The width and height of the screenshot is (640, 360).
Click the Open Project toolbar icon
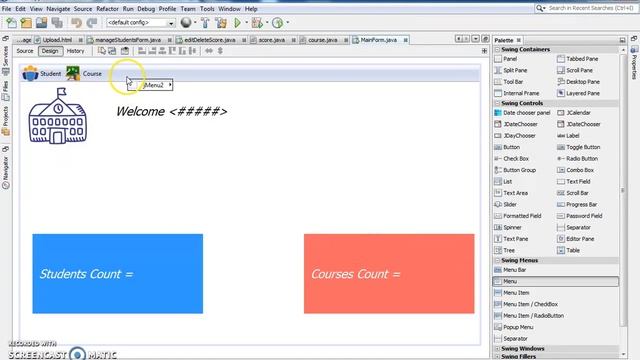coord(41,23)
